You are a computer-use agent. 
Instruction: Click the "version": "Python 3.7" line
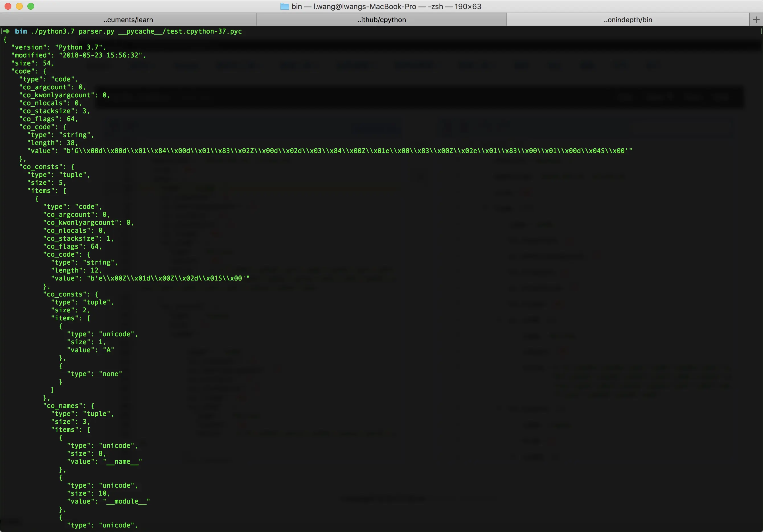58,47
